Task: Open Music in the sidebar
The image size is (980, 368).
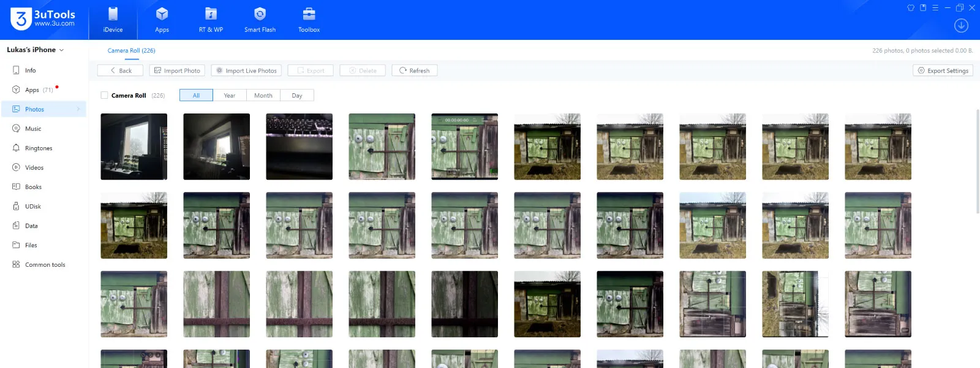Action: 43,129
